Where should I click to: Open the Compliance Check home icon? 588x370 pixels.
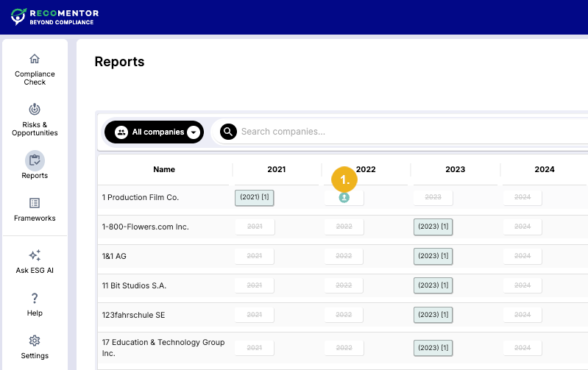point(35,59)
